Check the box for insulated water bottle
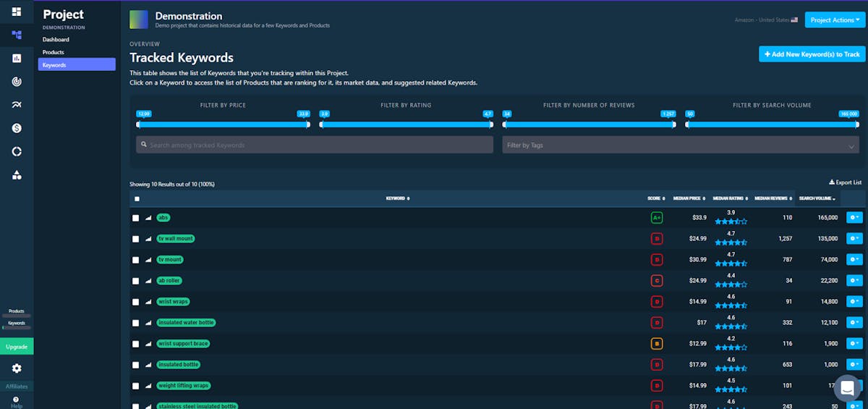This screenshot has width=868, height=409. 136,323
